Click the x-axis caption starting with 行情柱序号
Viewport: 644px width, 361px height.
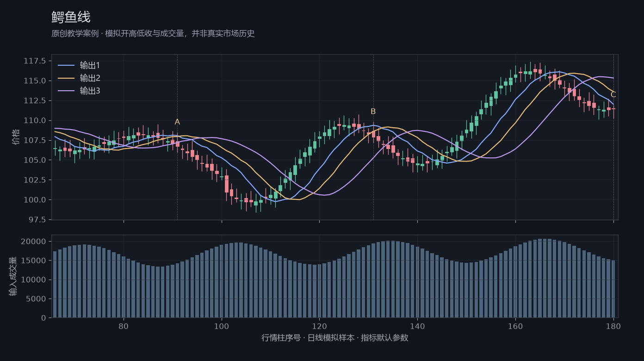point(335,338)
